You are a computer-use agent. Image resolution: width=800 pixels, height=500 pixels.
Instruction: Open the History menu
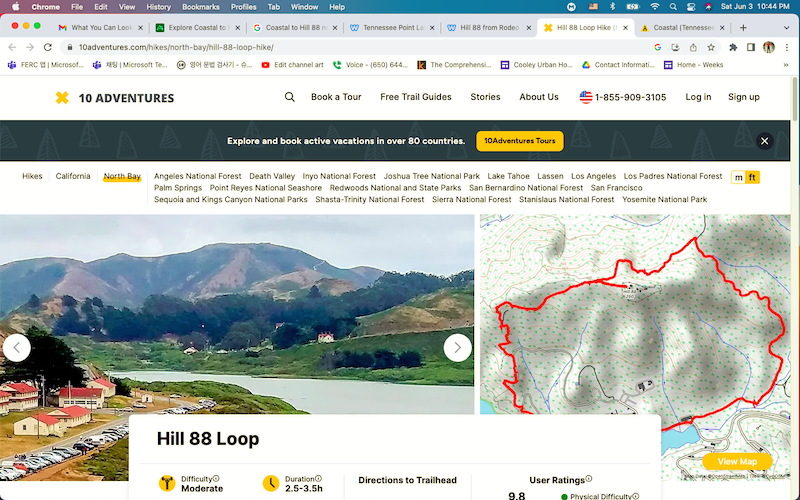coord(159,7)
